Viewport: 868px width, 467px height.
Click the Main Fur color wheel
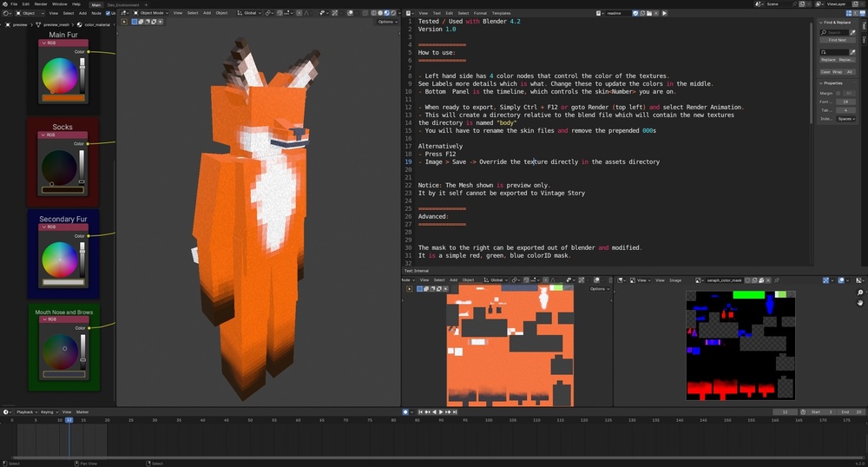59,75
